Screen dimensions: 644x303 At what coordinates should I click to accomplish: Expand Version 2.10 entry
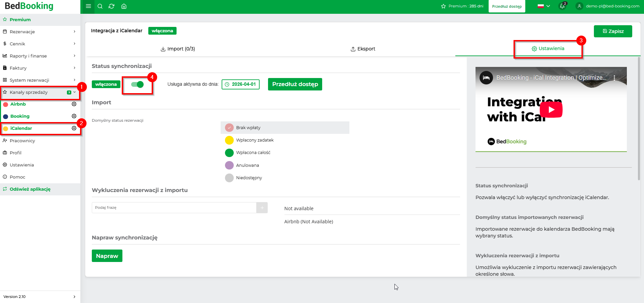(x=40, y=297)
